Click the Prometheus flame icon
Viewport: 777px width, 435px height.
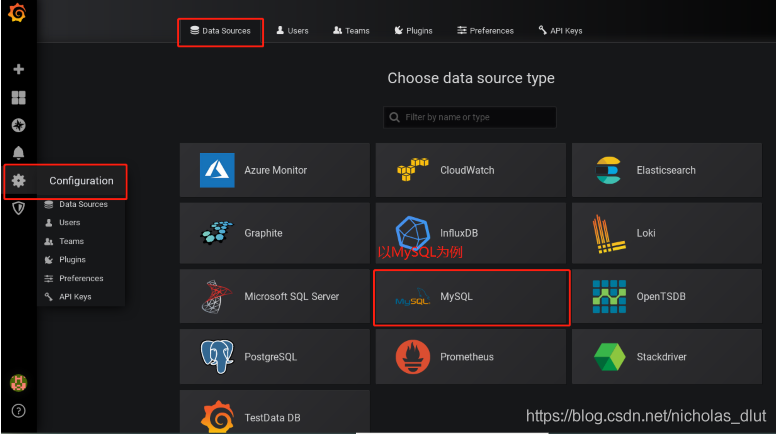tap(413, 357)
